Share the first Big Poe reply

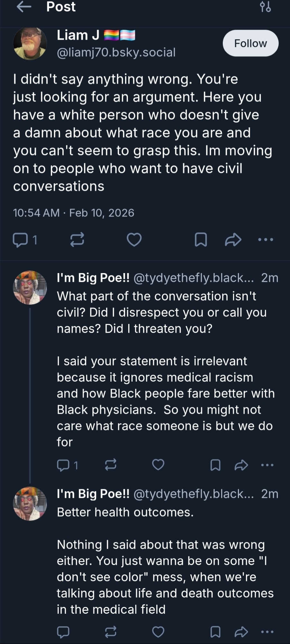click(x=241, y=465)
